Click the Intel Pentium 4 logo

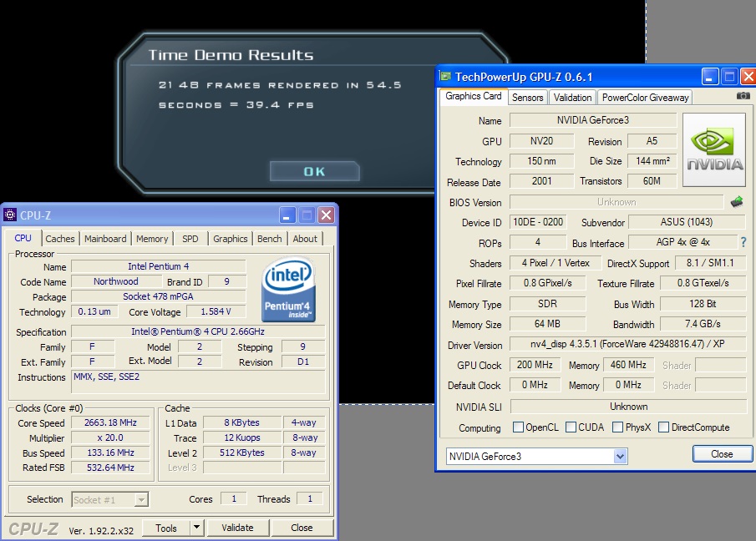[x=289, y=290]
